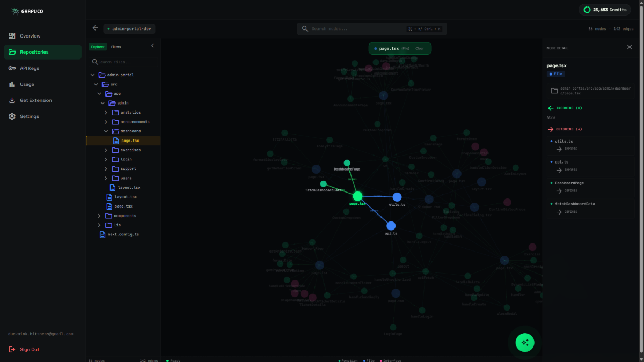Open Usage in the sidebar

(x=43, y=84)
